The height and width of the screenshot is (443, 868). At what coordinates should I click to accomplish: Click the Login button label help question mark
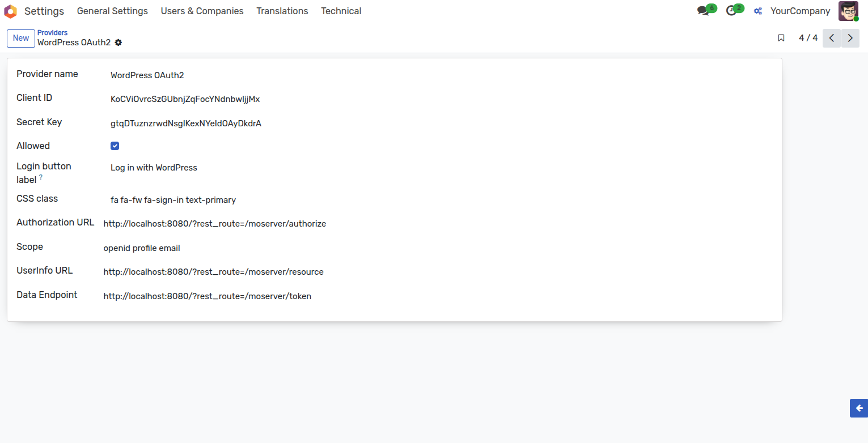click(x=41, y=177)
